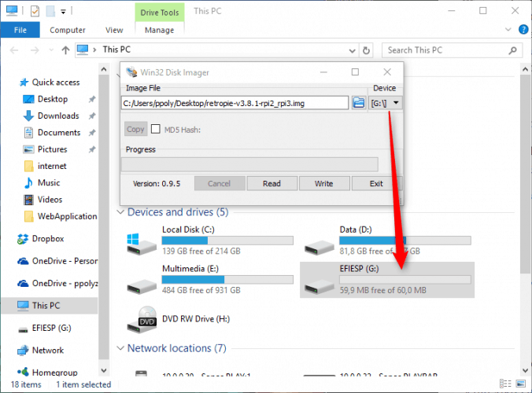The image size is (532, 393).
Task: Select the EFIESP (G:) drive icon
Action: click(320, 286)
